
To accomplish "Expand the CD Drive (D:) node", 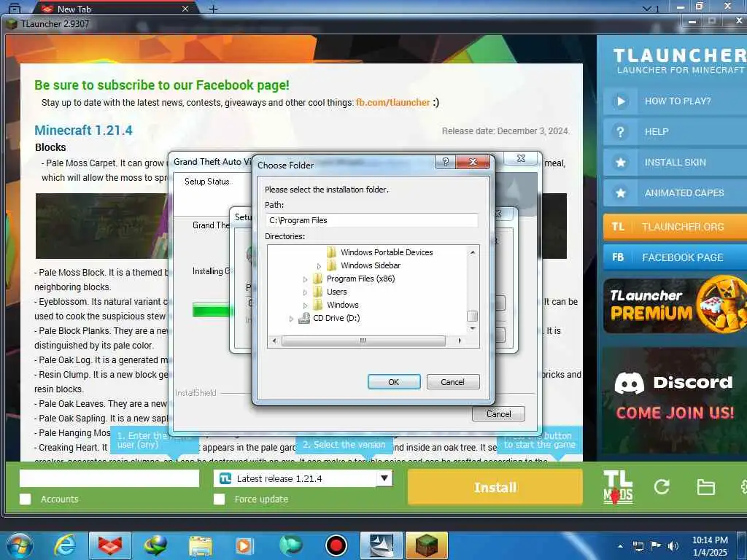I will click(x=291, y=319).
